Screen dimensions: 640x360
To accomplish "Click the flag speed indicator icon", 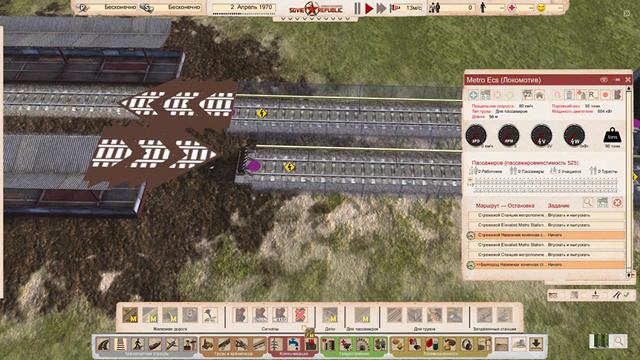I will point(395,8).
